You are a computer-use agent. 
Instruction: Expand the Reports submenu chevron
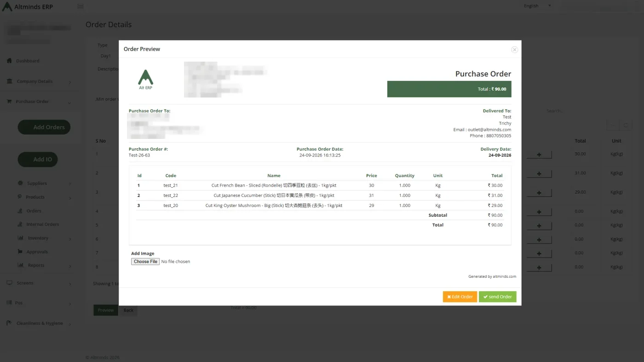point(70,266)
